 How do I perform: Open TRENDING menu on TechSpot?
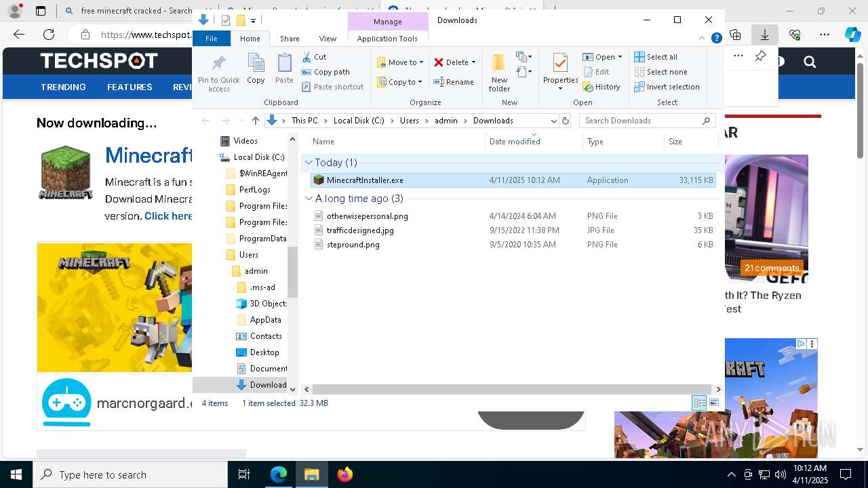click(63, 87)
